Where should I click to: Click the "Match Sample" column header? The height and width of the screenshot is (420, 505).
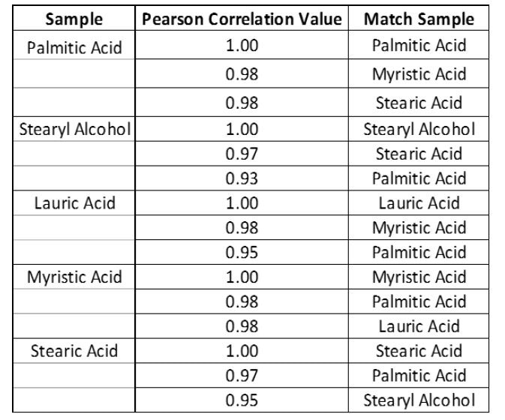[419, 19]
